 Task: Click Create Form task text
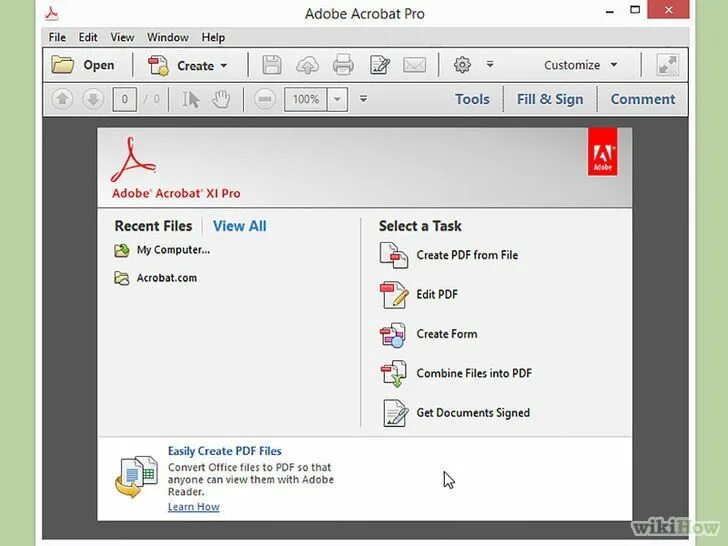point(447,334)
